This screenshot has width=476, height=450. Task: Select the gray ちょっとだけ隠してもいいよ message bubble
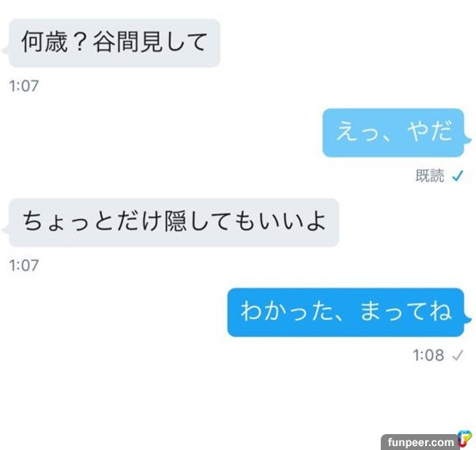pyautogui.click(x=174, y=222)
